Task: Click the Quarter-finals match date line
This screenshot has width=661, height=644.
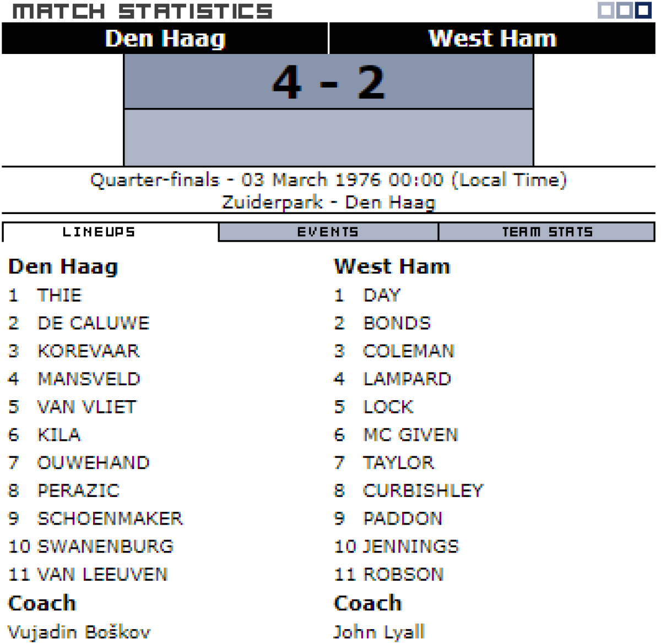Action: tap(328, 180)
